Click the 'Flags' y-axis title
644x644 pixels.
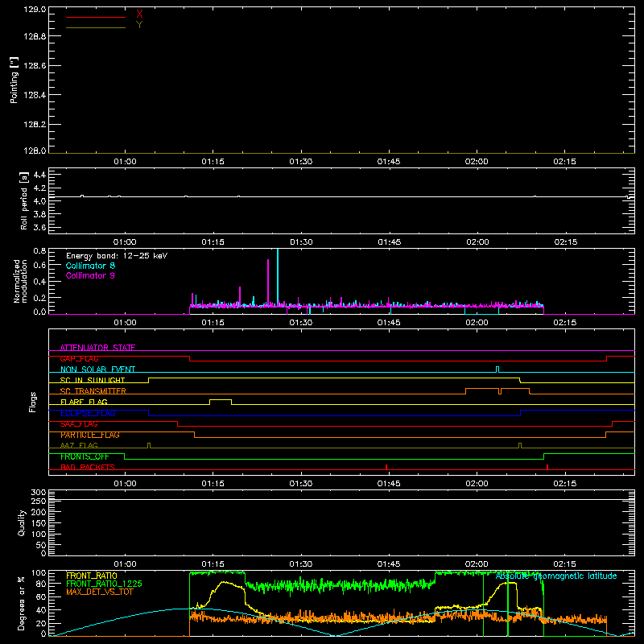click(x=32, y=402)
